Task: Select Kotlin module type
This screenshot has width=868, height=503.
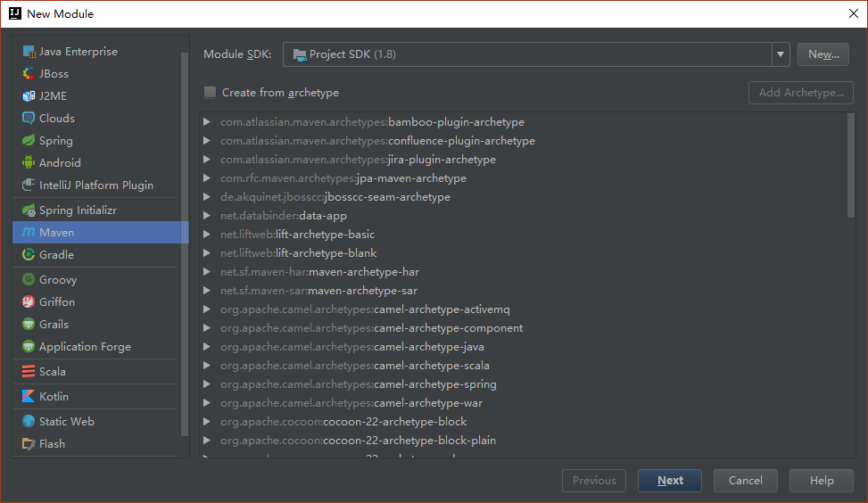Action: pyautogui.click(x=97, y=396)
